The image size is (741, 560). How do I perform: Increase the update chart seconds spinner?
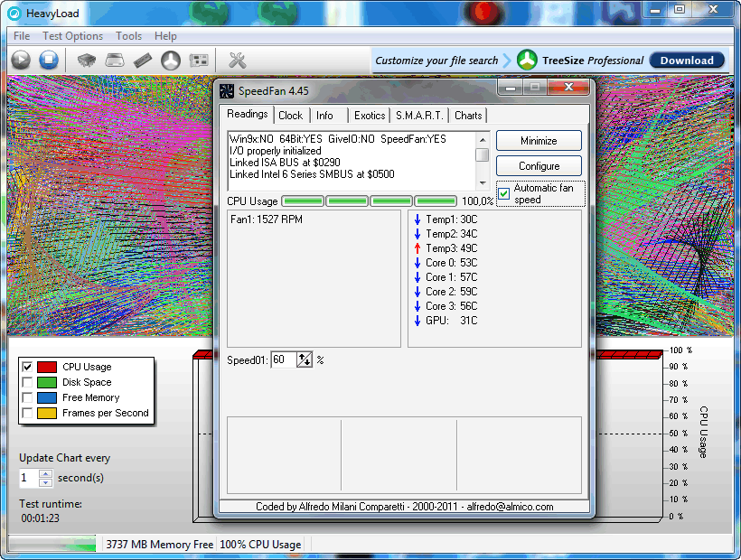(x=45, y=473)
